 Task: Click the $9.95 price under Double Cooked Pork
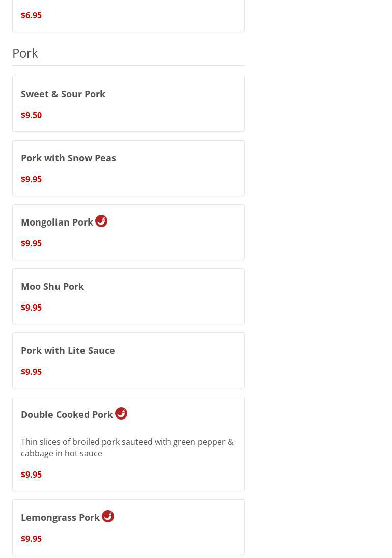31,475
